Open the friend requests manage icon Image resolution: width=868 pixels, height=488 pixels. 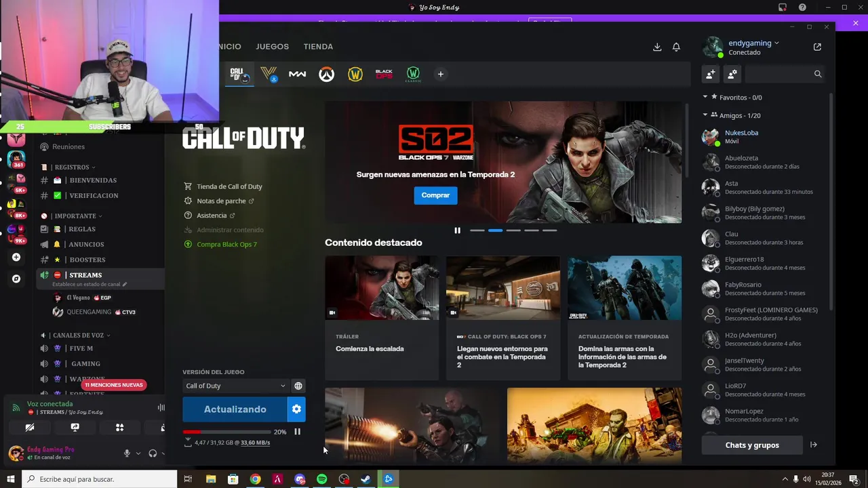(732, 74)
